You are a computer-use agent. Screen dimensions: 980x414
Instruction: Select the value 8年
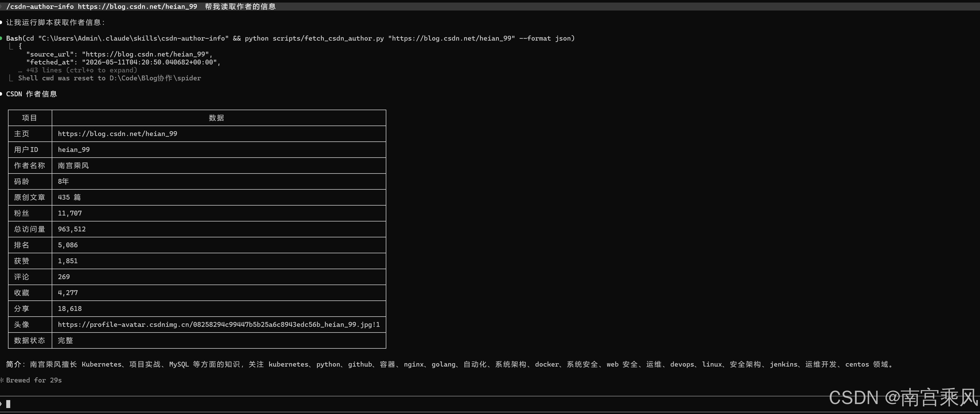pyautogui.click(x=64, y=182)
